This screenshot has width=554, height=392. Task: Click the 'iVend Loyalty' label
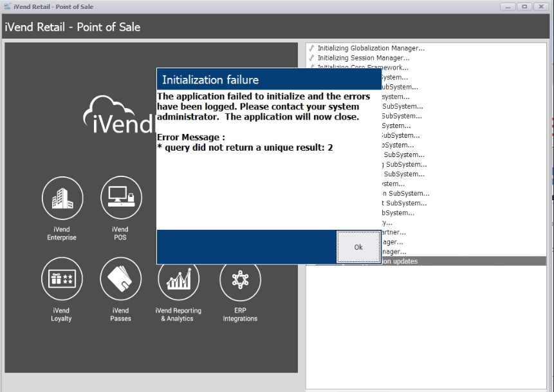pos(61,315)
